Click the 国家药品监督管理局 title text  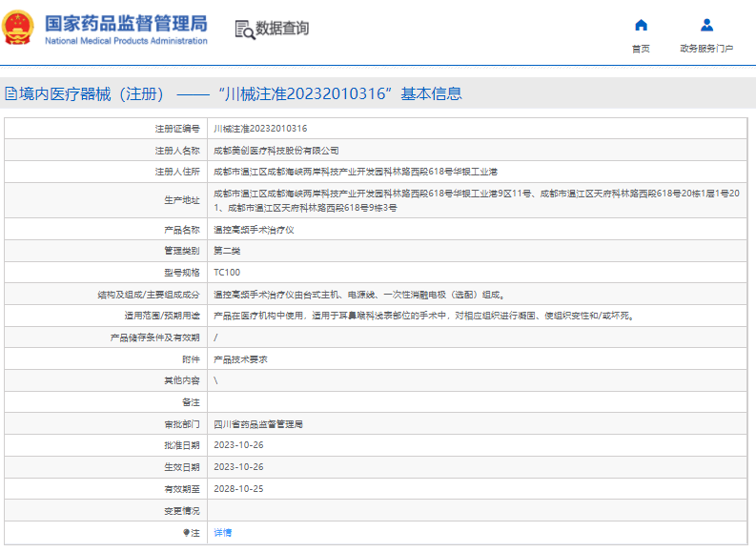[x=126, y=24]
